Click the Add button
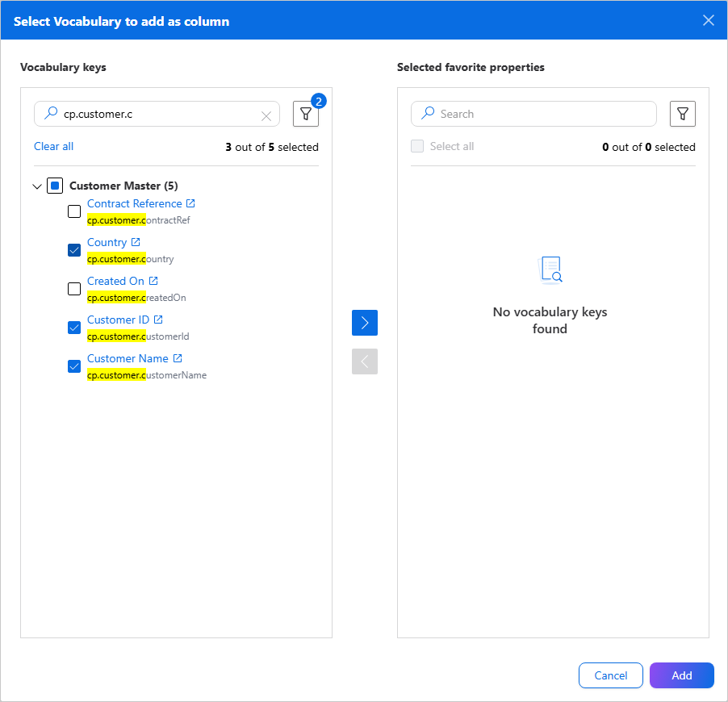This screenshot has height=702, width=728. (681, 675)
